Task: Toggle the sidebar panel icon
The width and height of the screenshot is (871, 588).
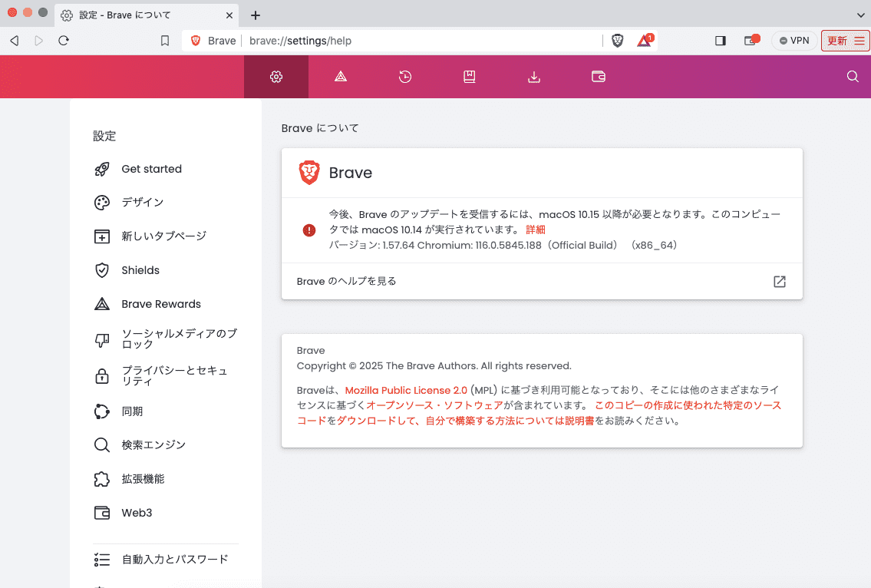Action: click(x=721, y=41)
